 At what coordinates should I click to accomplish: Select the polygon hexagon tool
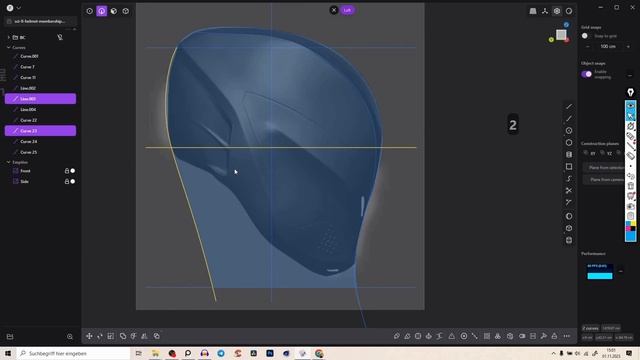click(x=569, y=142)
